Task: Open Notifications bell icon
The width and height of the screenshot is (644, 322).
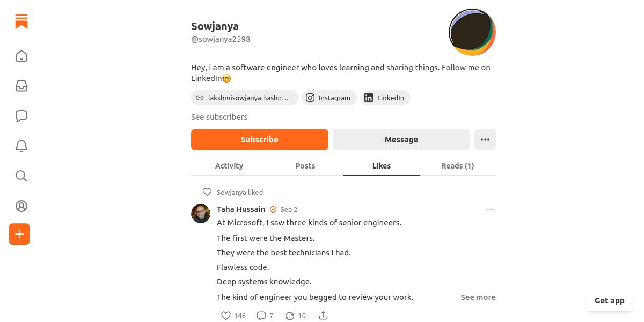Action: pyautogui.click(x=21, y=146)
